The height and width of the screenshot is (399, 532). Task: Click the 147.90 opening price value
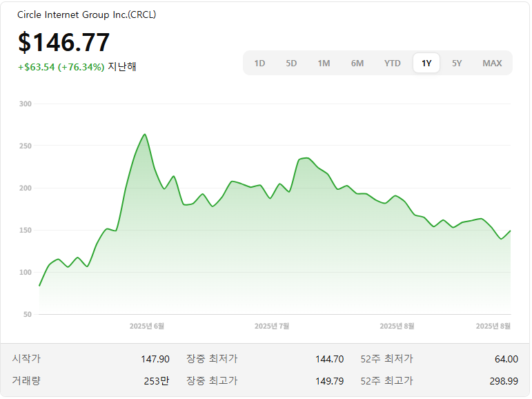[155, 359]
